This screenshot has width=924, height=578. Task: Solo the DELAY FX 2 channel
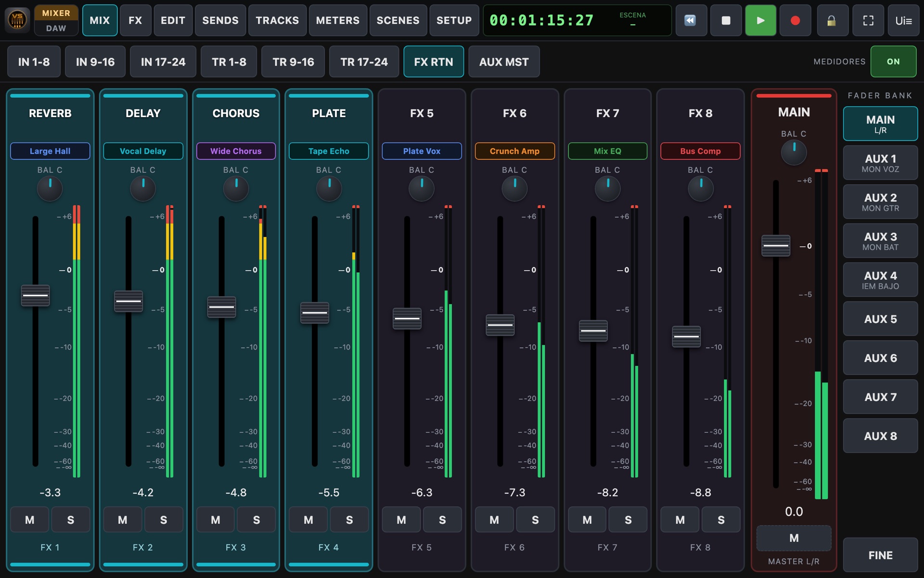[x=164, y=520]
